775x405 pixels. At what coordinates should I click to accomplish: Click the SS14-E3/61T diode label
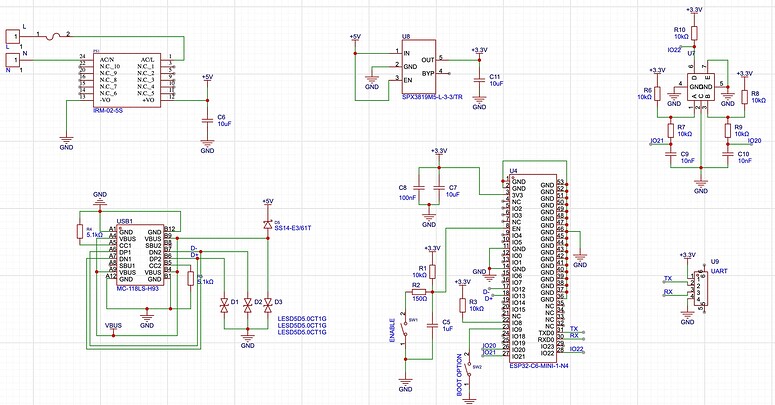(x=294, y=228)
